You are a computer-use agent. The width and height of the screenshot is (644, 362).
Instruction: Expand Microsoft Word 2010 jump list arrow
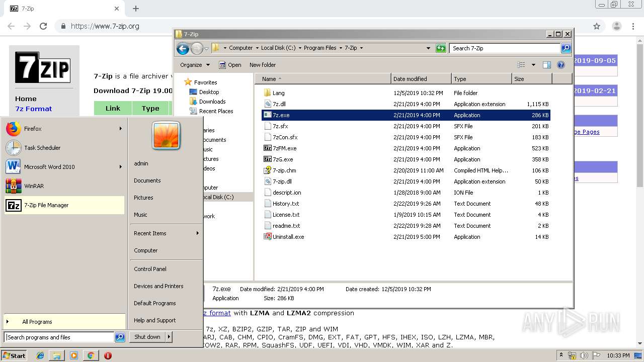point(120,167)
